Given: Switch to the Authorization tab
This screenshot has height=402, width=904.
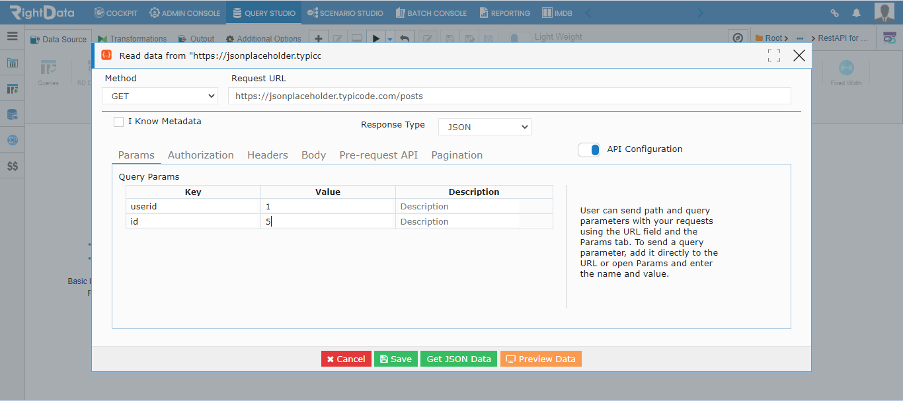Looking at the screenshot, I should (201, 155).
